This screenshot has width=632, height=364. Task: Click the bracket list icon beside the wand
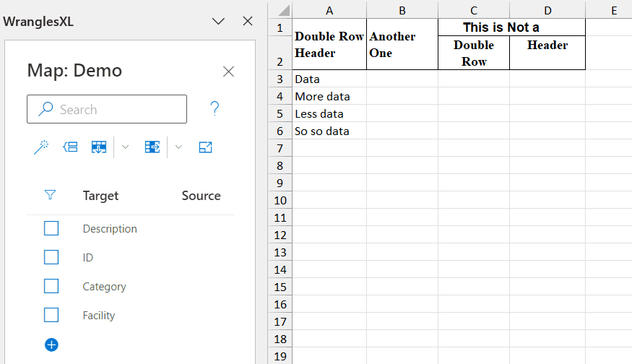70,147
